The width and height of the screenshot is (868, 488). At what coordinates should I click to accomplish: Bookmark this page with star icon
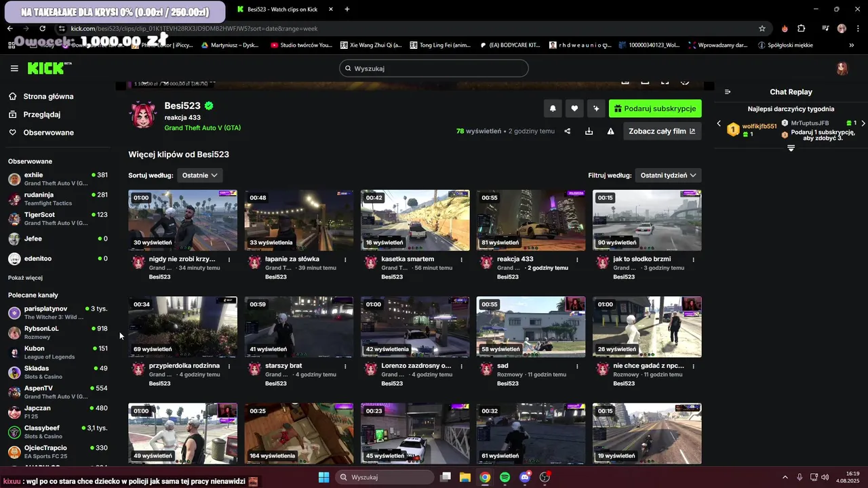point(762,28)
